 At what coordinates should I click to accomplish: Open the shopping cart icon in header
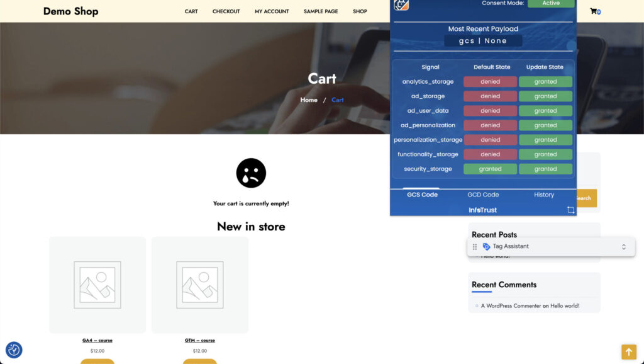(x=594, y=11)
